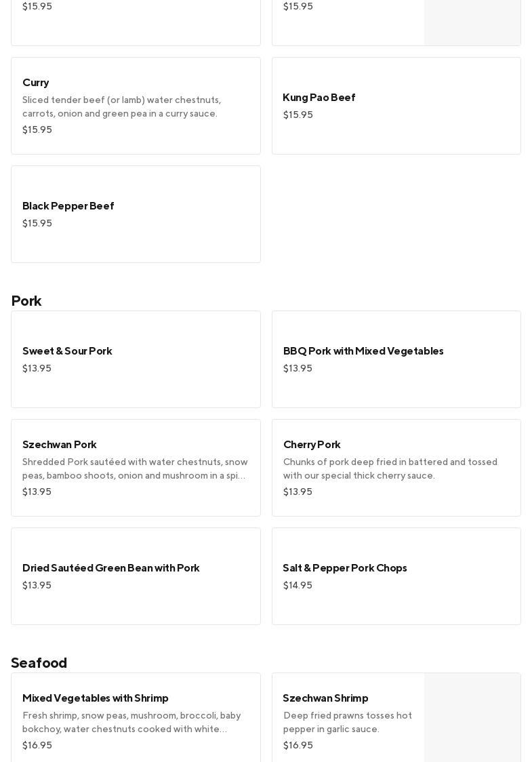Screen dimensions: 532x762
Task: Open BBQ Pork with Mixed Vegetables
Action: pos(363,351)
